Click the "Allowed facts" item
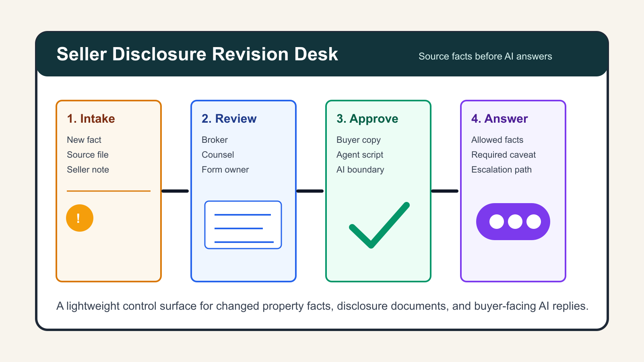Viewport: 644px width, 362px height. [497, 140]
